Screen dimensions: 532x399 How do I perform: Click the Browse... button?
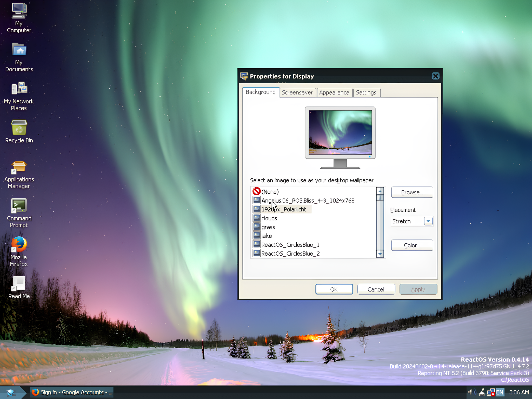pyautogui.click(x=412, y=192)
